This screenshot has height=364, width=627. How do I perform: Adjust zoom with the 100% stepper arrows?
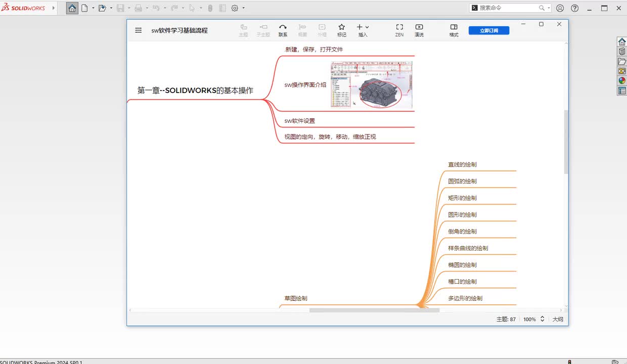pos(543,319)
